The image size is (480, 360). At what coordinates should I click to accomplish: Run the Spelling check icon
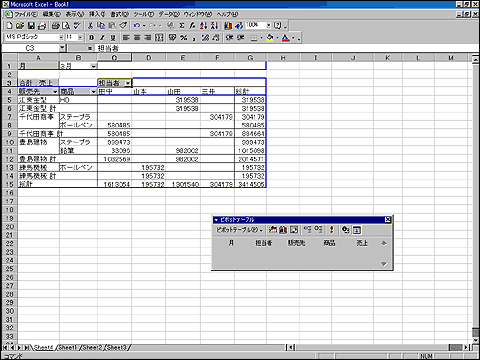[77, 25]
